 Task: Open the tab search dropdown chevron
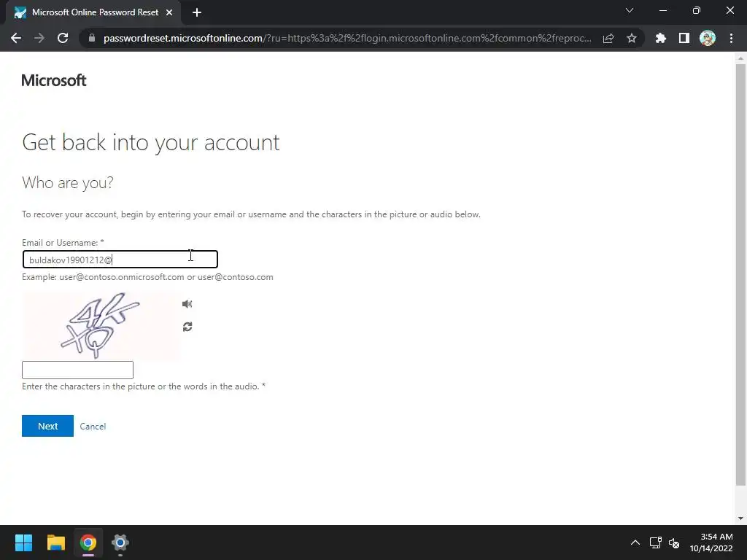630,10
